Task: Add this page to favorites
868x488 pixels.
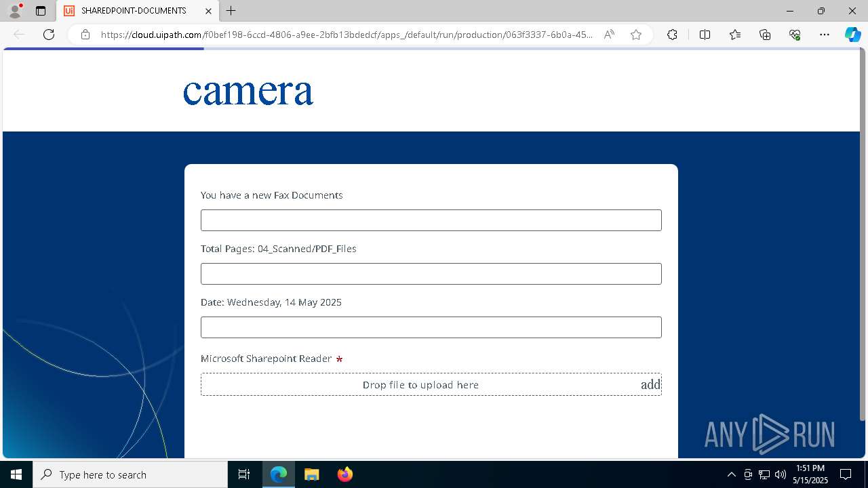Action: 636,35
